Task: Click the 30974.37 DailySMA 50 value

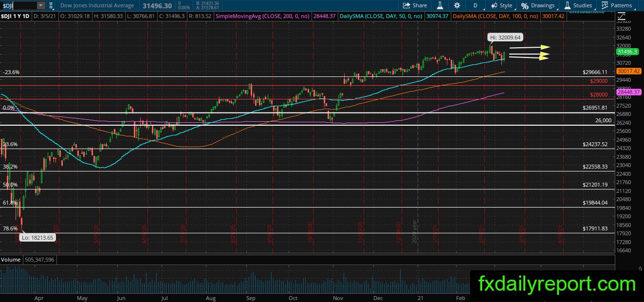Action: [438, 16]
